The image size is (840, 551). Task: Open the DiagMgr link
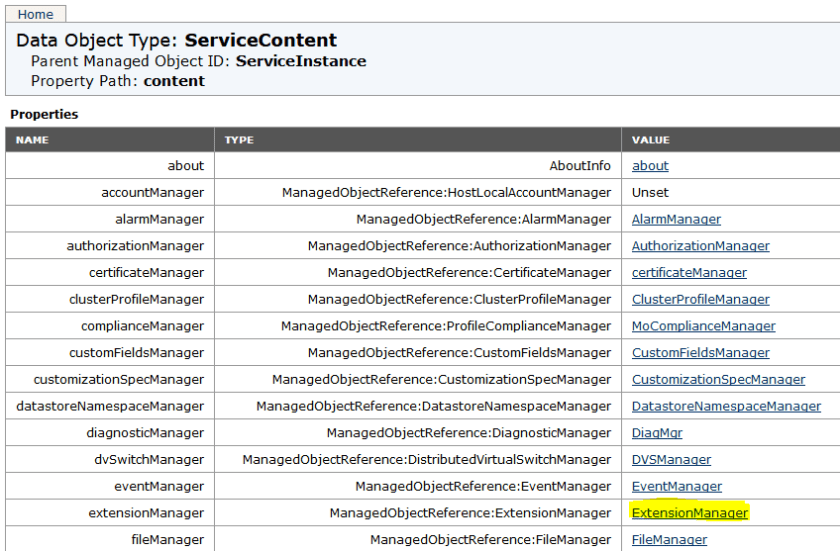657,433
